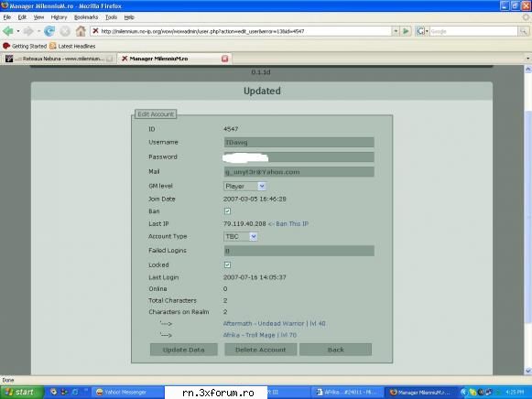Click the Home icon in toolbar
The height and width of the screenshot is (399, 532).
point(81,31)
